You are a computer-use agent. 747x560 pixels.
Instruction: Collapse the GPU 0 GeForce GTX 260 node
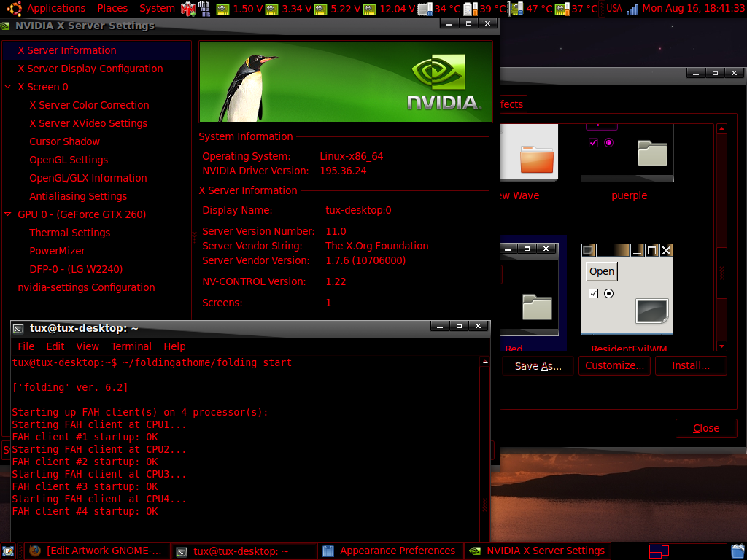[x=7, y=214]
